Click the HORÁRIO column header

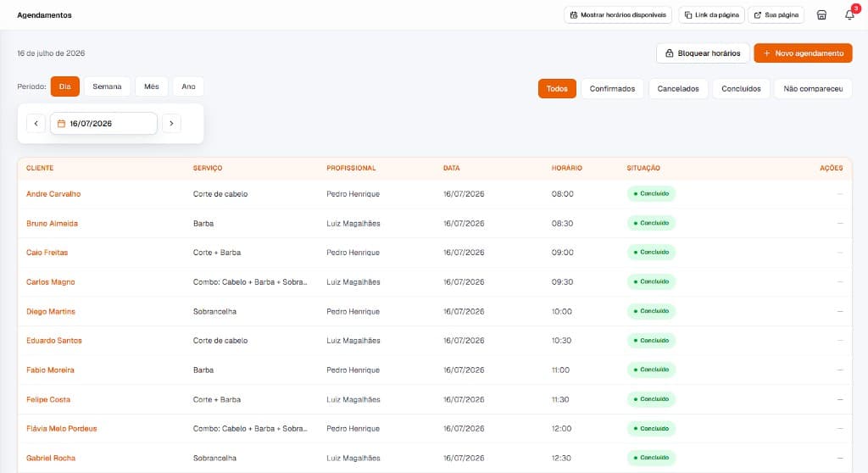567,168
